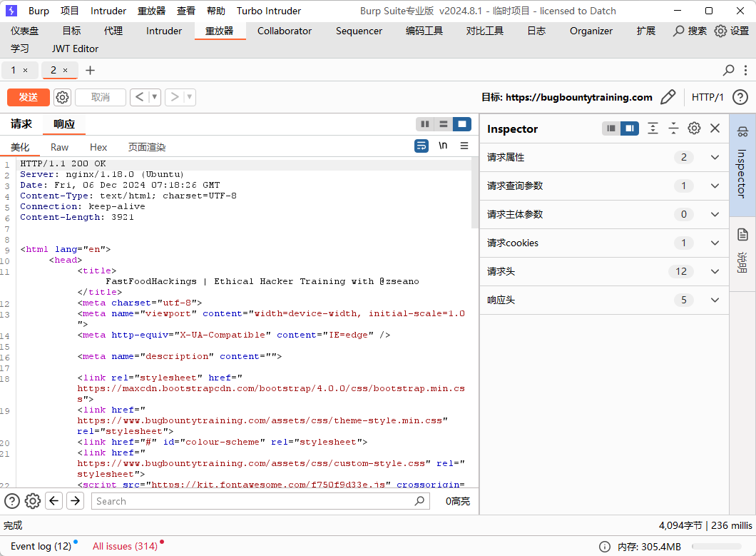Switch to Organizer tab

(591, 31)
